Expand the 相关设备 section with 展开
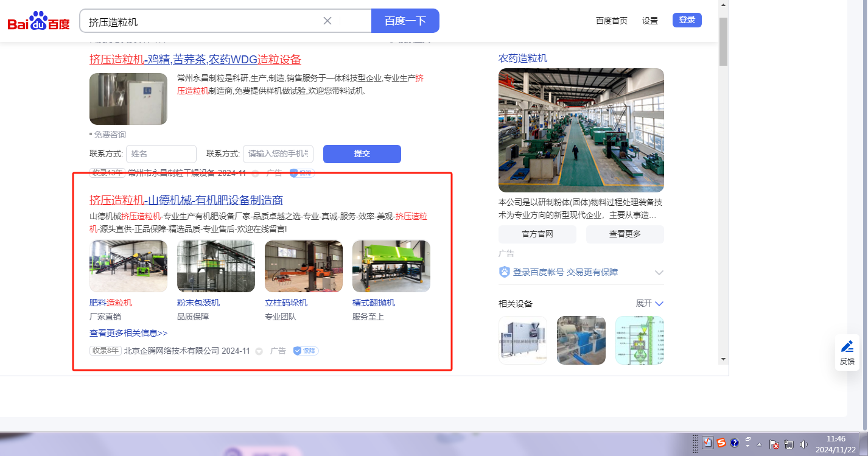The image size is (868, 456). point(649,303)
